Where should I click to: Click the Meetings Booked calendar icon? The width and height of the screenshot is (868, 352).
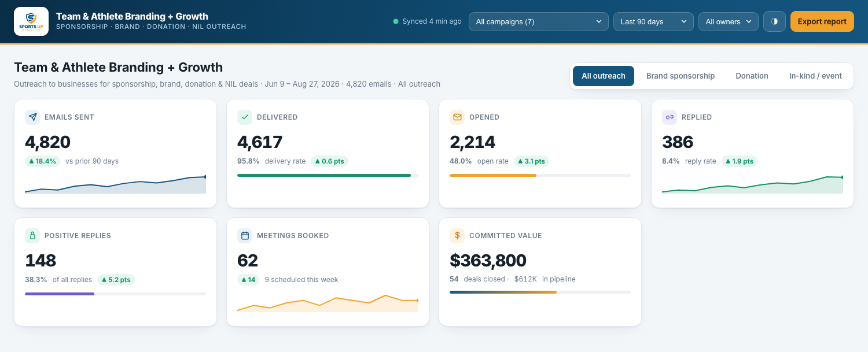245,235
